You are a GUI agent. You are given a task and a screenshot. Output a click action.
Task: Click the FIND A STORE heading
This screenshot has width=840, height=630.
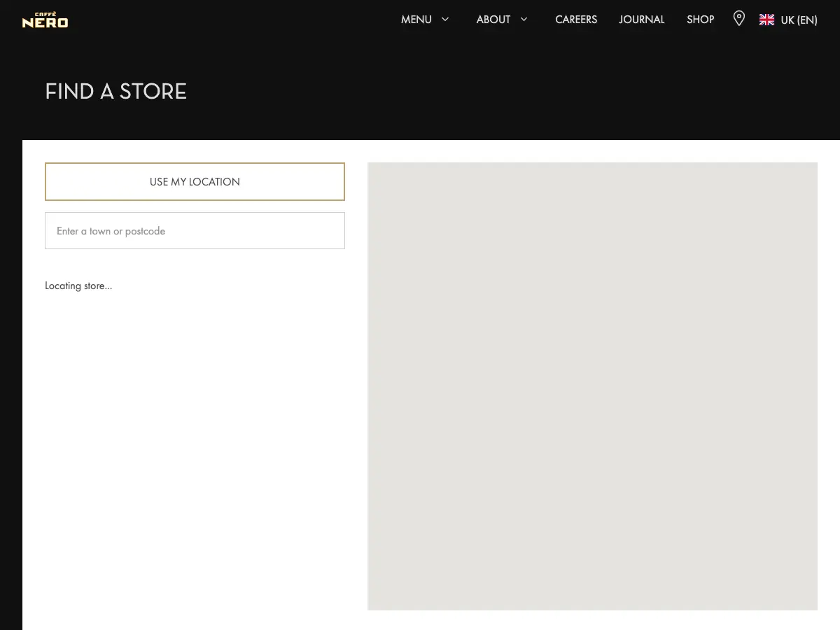pyautogui.click(x=116, y=91)
